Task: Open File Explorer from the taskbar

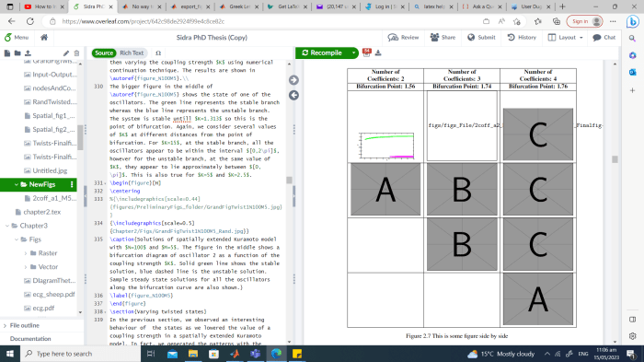Action: point(193,354)
